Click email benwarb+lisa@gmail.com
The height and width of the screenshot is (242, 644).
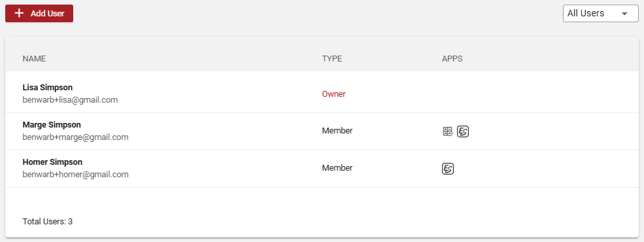pos(70,100)
